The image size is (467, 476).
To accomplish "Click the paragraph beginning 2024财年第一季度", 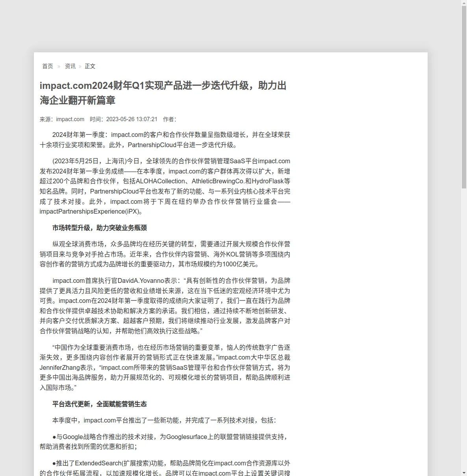I will click(x=165, y=140).
